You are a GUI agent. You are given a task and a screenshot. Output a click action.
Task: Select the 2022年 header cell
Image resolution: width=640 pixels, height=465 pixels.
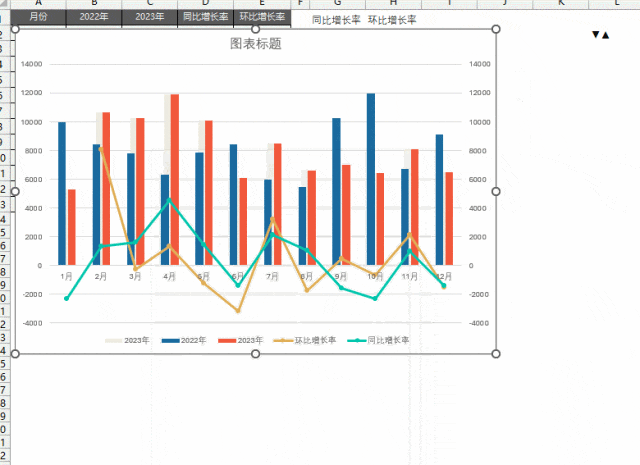tap(94, 17)
